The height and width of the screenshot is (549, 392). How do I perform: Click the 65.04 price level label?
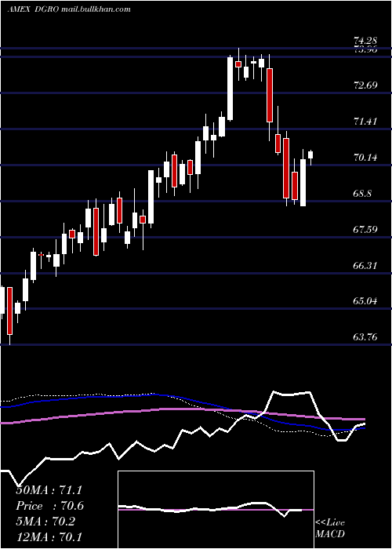(x=366, y=301)
